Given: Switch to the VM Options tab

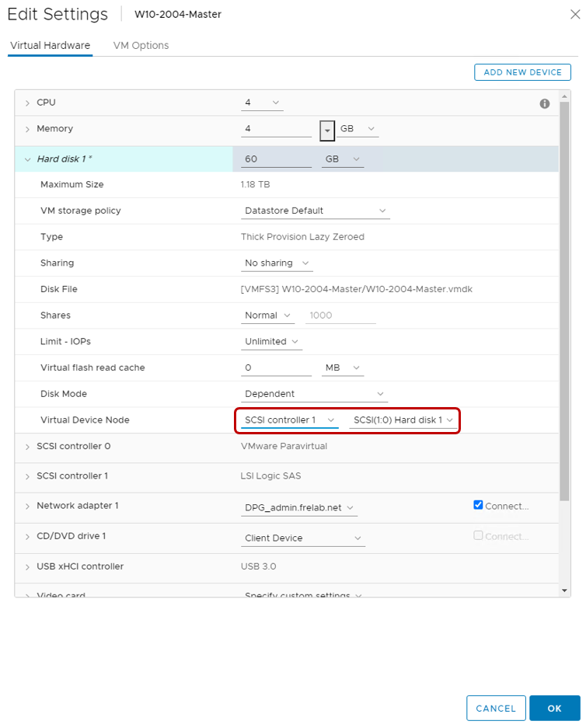Looking at the screenshot, I should 141,46.
